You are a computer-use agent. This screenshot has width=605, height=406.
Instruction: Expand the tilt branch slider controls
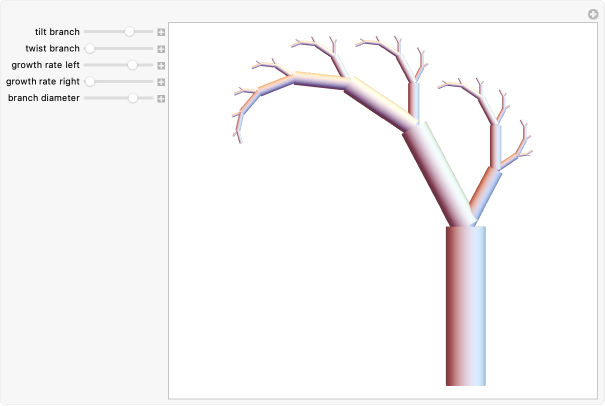tap(161, 32)
